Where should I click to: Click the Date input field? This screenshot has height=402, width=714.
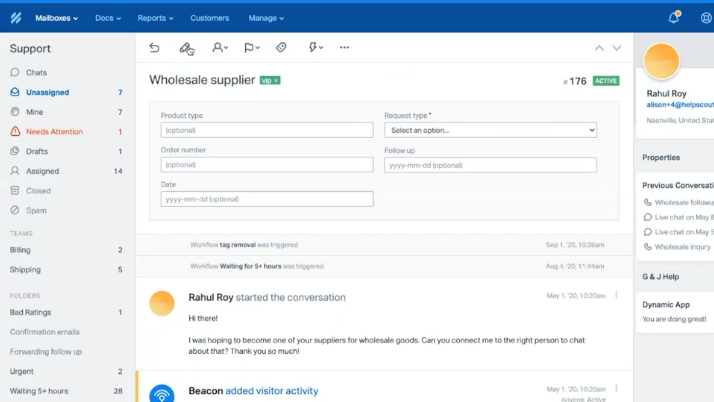pos(267,199)
